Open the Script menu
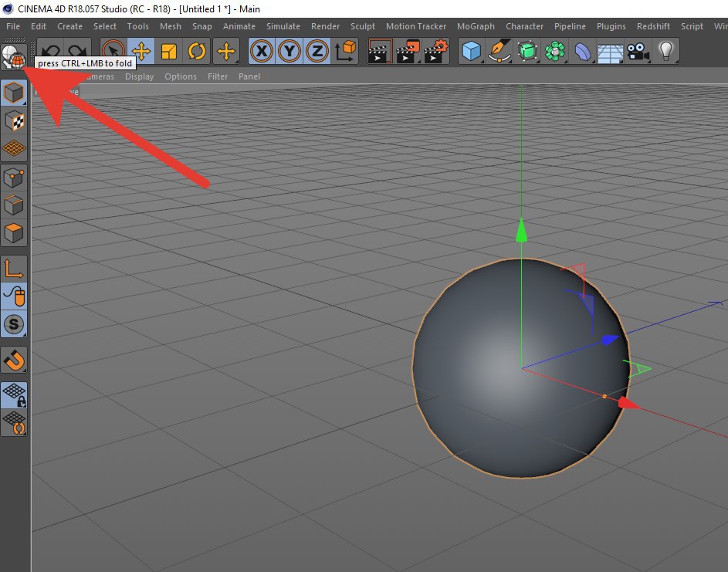The image size is (728, 572). coord(692,26)
